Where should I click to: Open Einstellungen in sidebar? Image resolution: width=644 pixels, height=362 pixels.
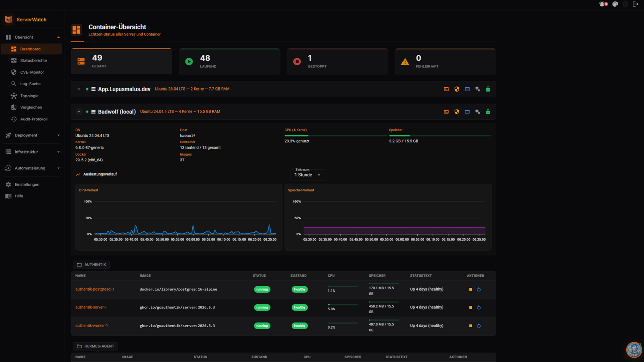[x=32, y=185]
